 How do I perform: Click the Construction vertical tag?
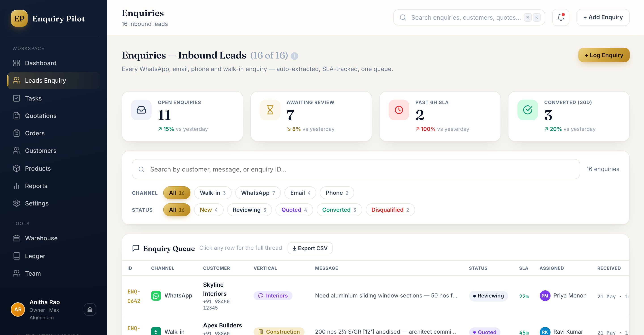pos(279,331)
